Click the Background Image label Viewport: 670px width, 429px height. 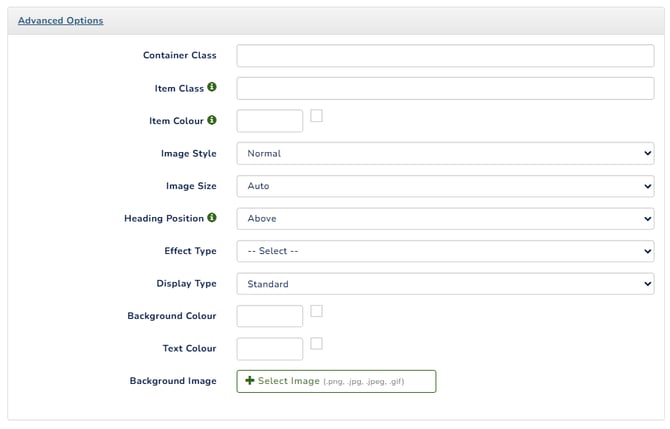(173, 381)
